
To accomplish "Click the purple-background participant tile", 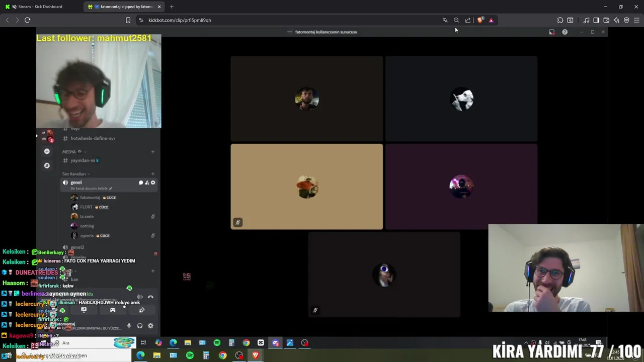I will tap(461, 187).
